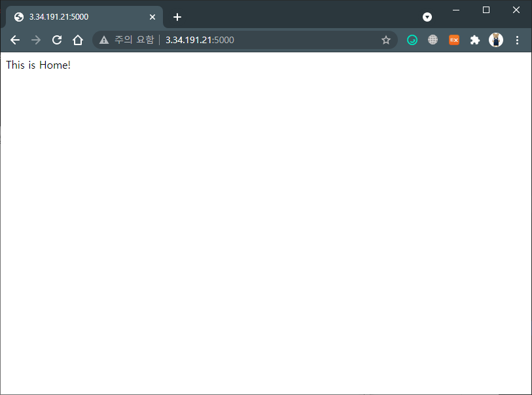Open a new tab with plus button
This screenshot has width=532, height=395.
177,17
